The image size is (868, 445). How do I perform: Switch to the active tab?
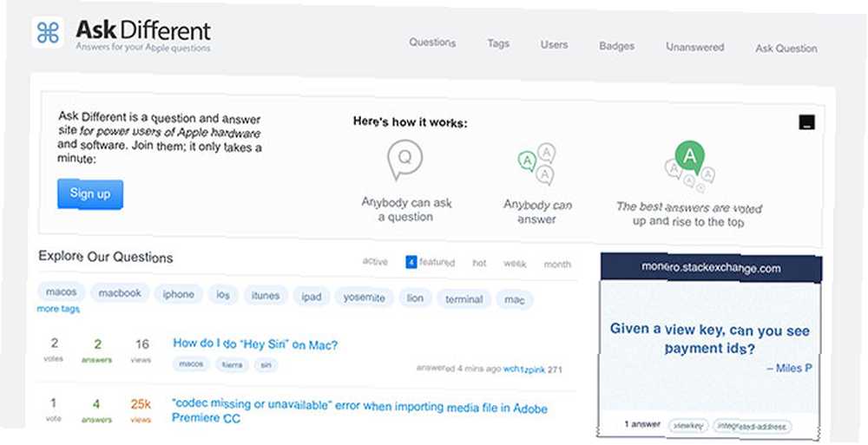click(x=375, y=261)
